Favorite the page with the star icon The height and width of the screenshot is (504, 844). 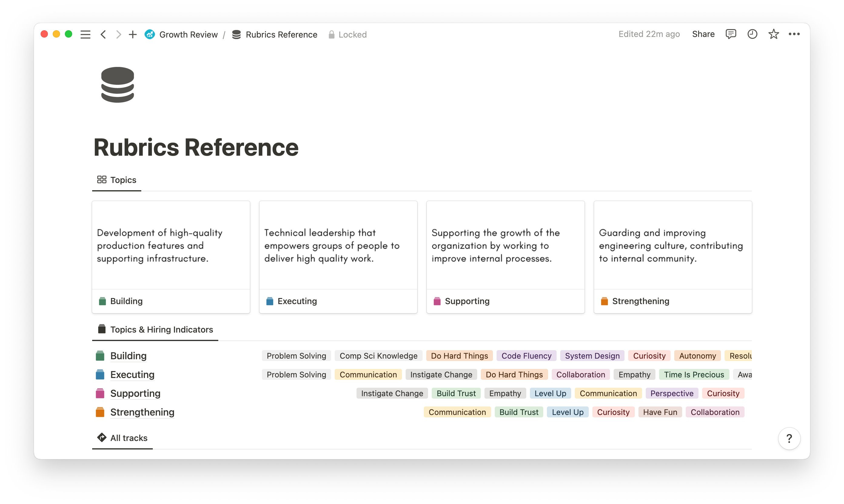tap(773, 34)
